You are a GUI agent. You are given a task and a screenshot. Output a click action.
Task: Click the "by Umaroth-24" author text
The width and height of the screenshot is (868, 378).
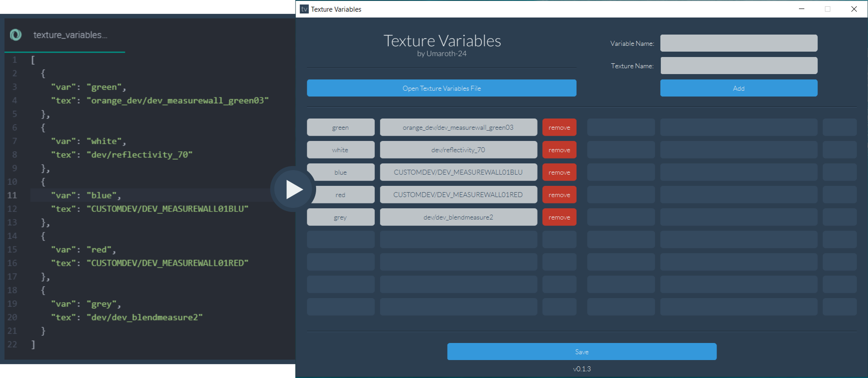click(x=442, y=54)
